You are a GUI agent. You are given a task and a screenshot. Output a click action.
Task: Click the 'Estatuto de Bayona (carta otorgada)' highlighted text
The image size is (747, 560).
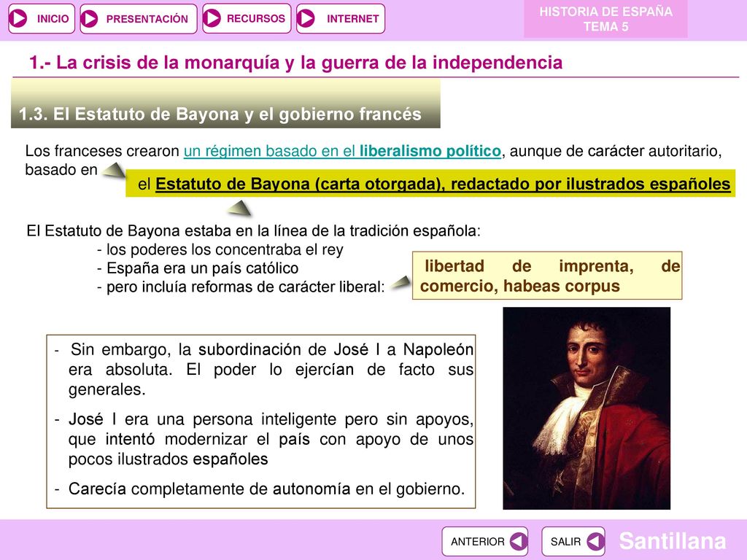point(298,184)
